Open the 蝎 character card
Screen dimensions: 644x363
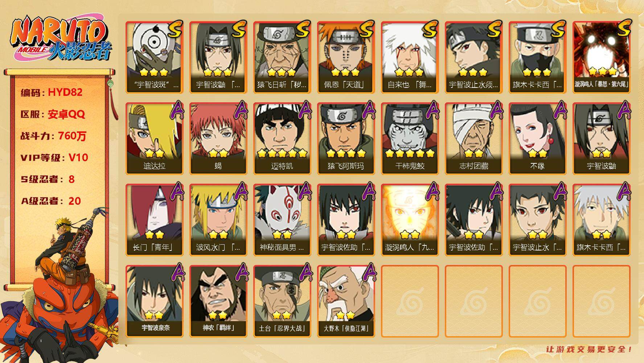(218, 139)
